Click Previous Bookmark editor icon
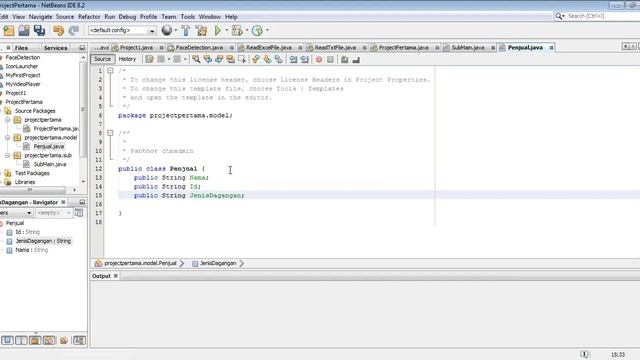 click(256, 60)
